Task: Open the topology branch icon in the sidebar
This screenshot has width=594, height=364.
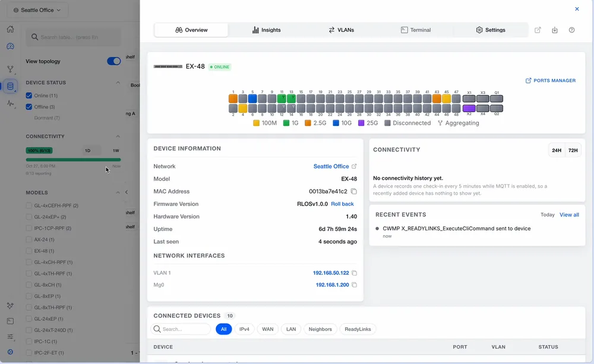Action: [10, 69]
